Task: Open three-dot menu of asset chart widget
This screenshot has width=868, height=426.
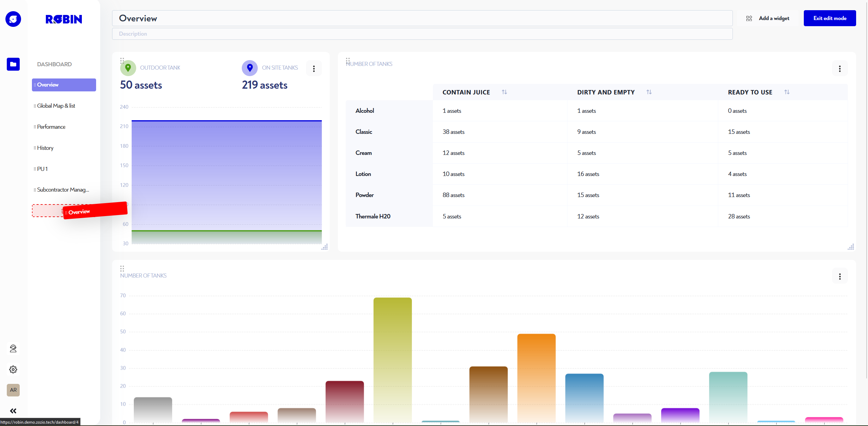Action: 314,69
